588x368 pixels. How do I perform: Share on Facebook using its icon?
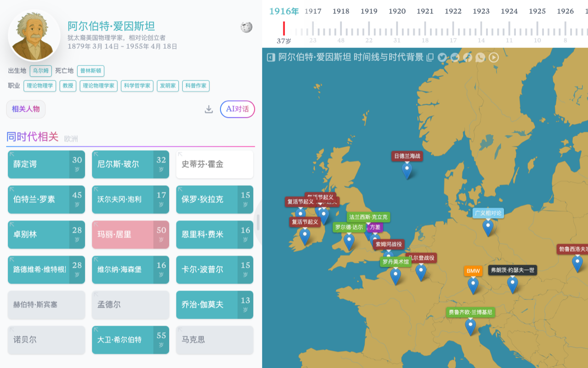tap(468, 57)
